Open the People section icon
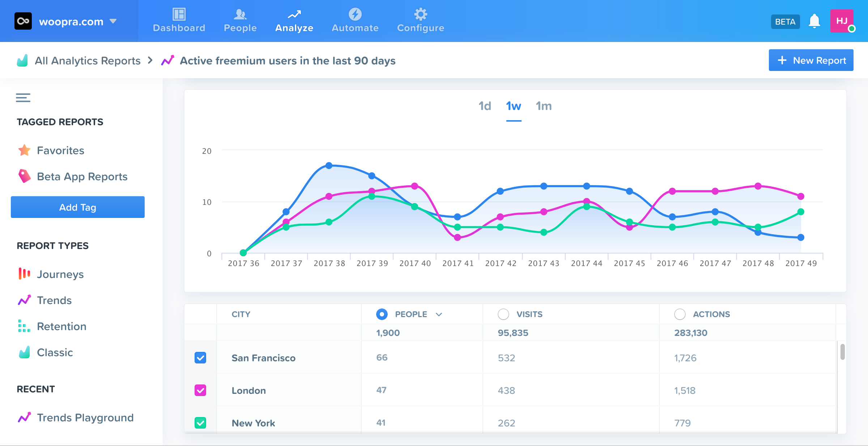Screen dimensions: 868x446 pyautogui.click(x=240, y=14)
